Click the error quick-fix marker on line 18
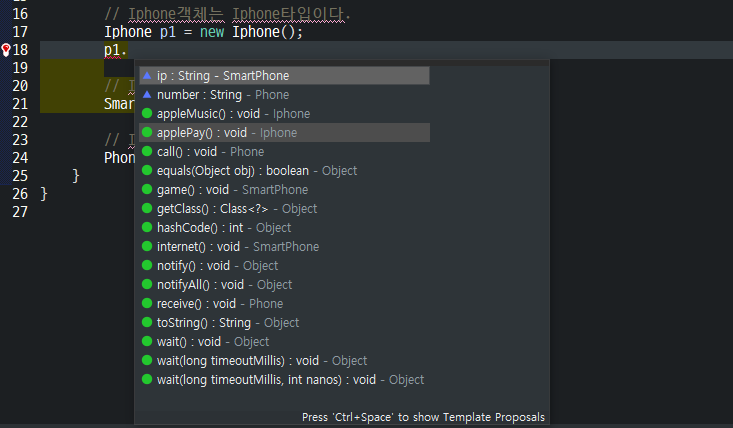 [x=6, y=50]
